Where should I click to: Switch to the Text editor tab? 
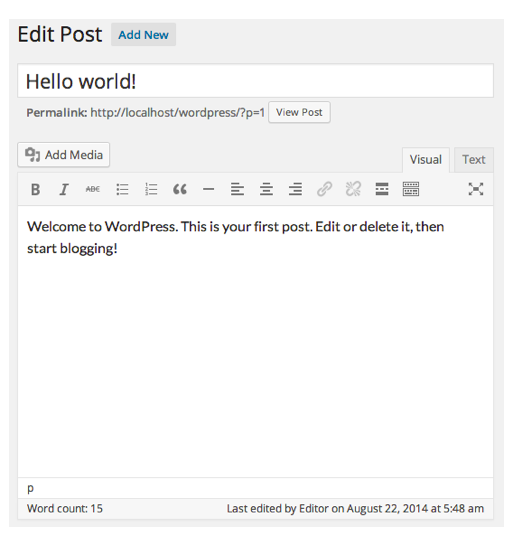(474, 160)
